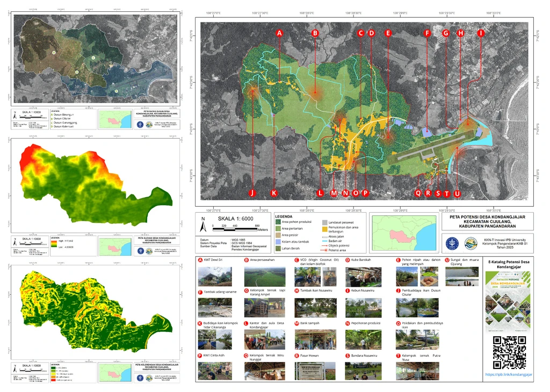The image size is (550, 392).
Task: Open the KWT Dewi Sri photo
Action: (x=215, y=277)
